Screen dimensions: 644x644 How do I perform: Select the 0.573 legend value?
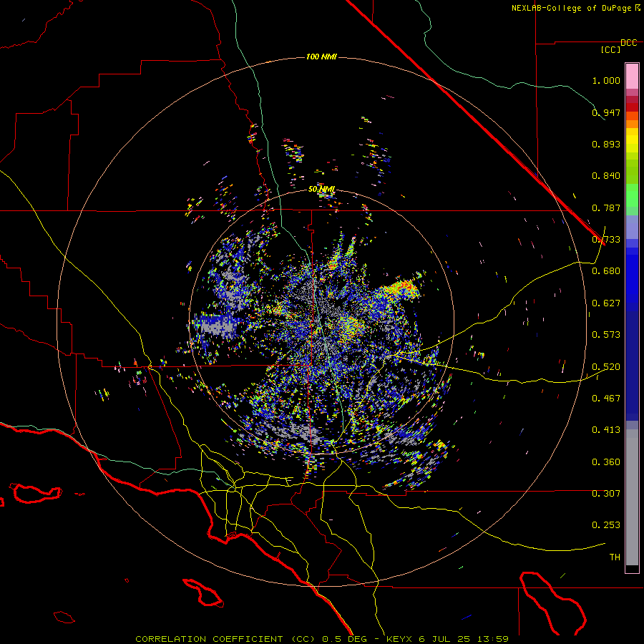606,335
